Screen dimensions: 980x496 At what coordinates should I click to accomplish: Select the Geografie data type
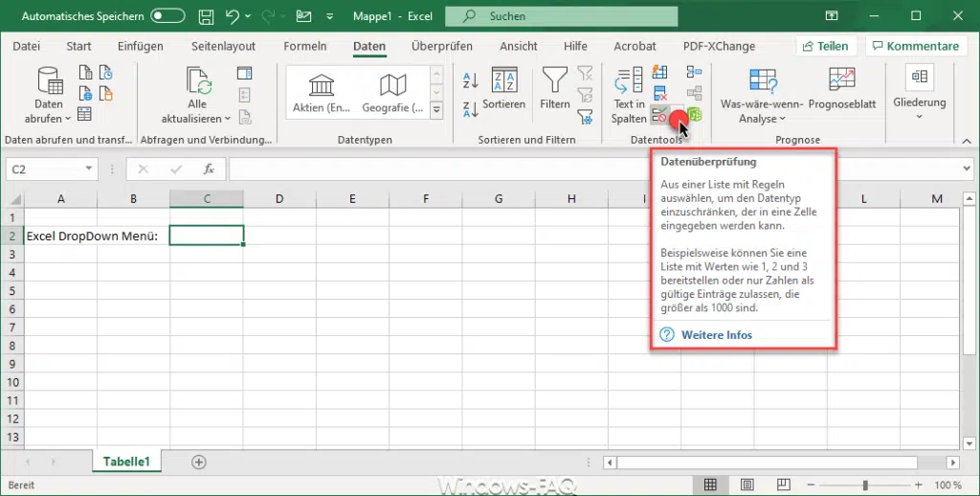click(x=392, y=93)
